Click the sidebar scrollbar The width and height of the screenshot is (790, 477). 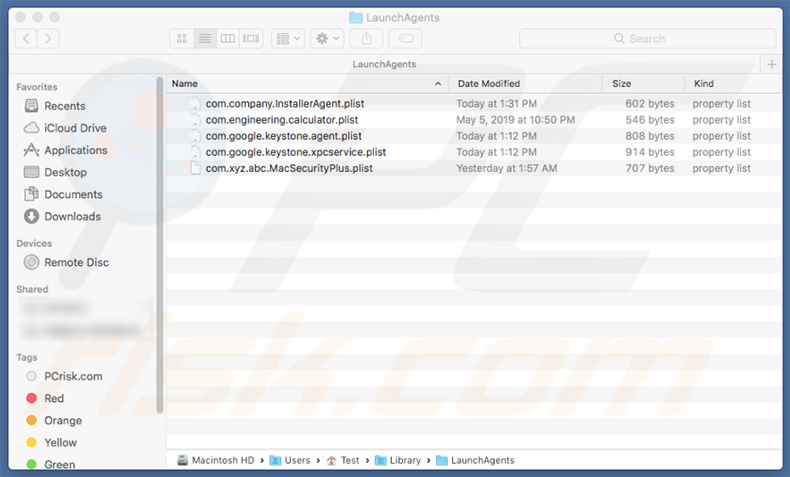tap(160, 245)
